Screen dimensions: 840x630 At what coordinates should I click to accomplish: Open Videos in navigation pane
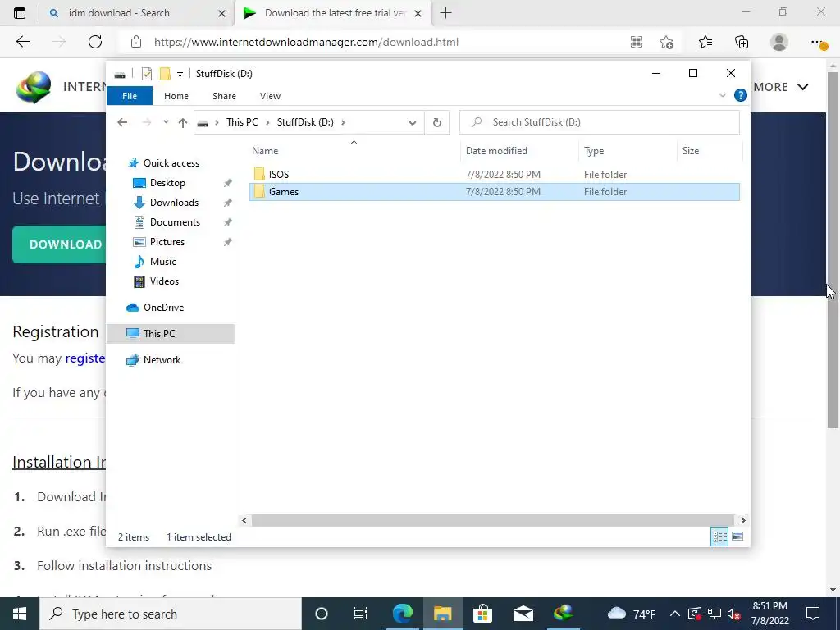pos(164,281)
